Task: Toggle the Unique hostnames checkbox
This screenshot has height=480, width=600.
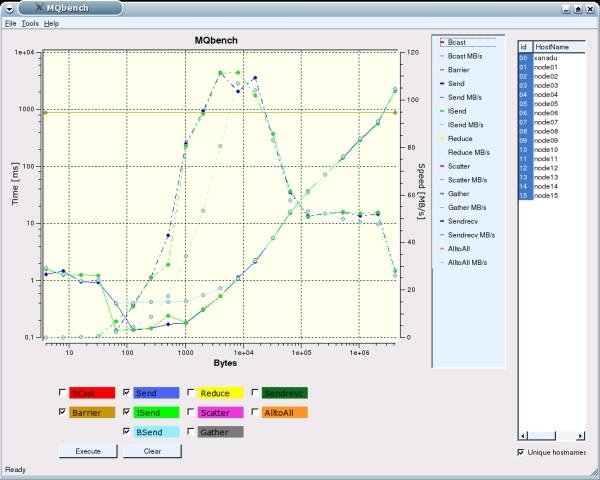Action: [x=520, y=452]
